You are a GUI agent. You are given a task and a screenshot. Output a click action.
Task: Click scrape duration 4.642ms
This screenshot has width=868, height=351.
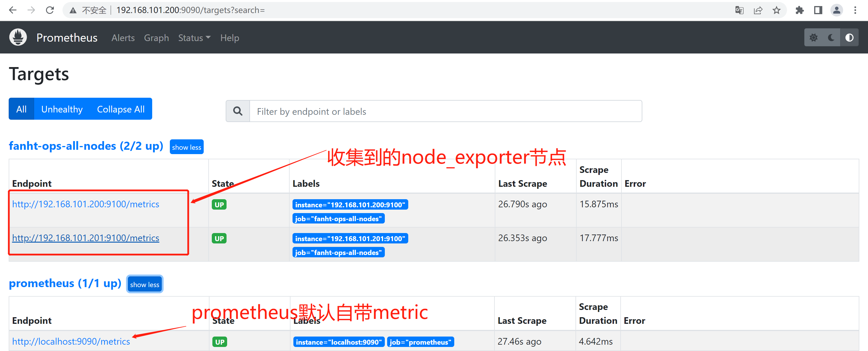pos(595,341)
